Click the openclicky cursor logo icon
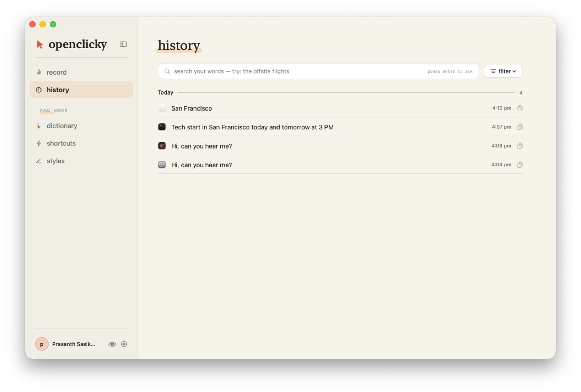The height and width of the screenshot is (392, 581). 40,44
